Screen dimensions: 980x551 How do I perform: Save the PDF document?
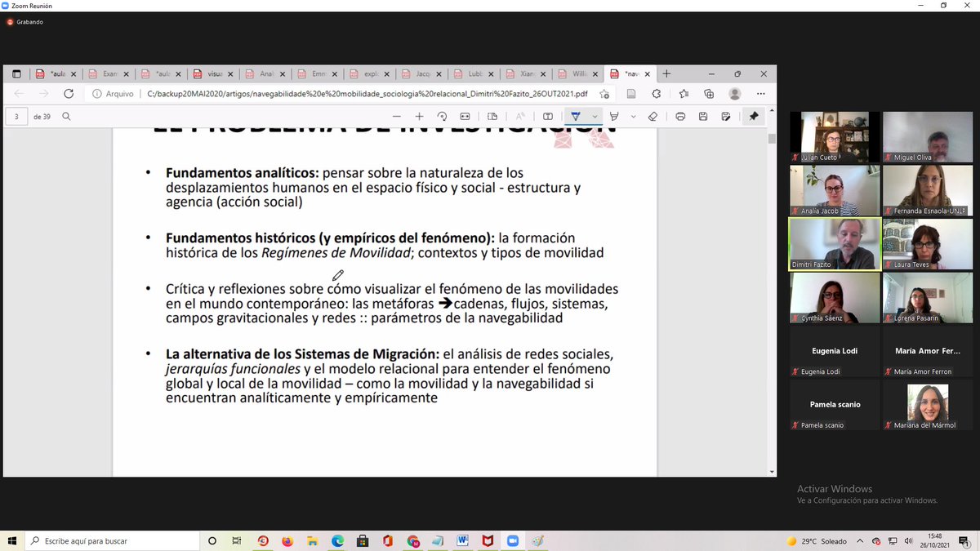703,116
